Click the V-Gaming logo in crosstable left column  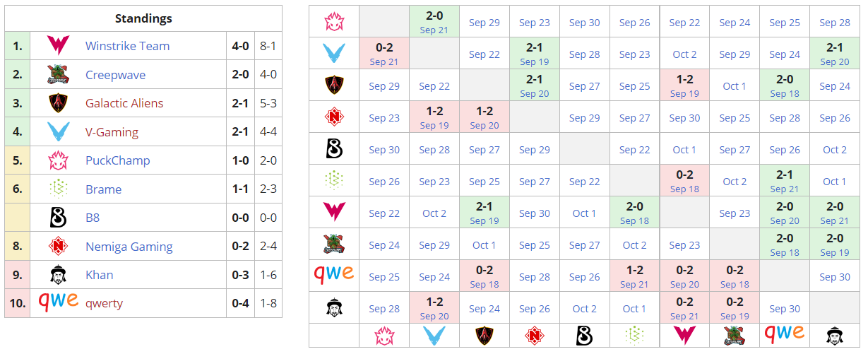[333, 54]
